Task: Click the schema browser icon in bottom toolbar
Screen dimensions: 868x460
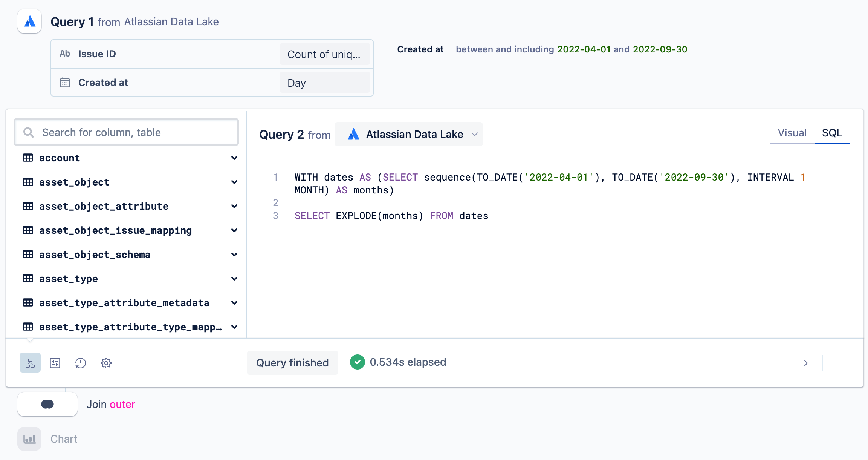Action: (x=30, y=363)
